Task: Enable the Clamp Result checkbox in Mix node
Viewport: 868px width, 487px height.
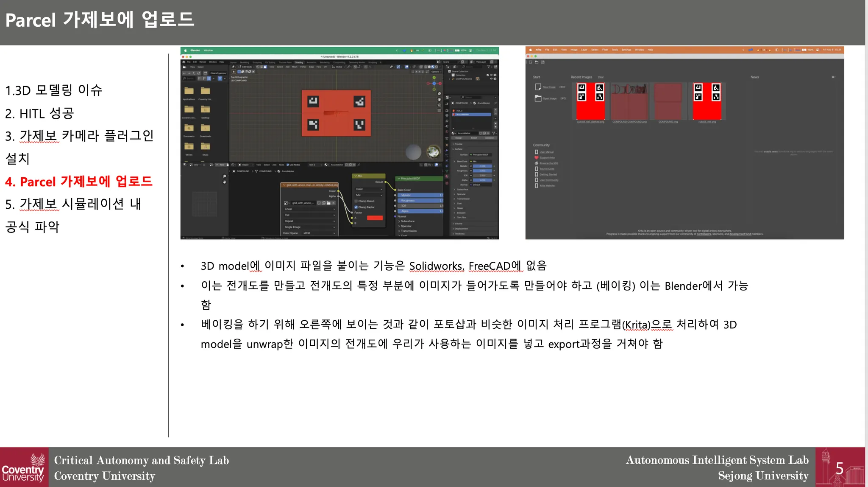Action: click(356, 201)
